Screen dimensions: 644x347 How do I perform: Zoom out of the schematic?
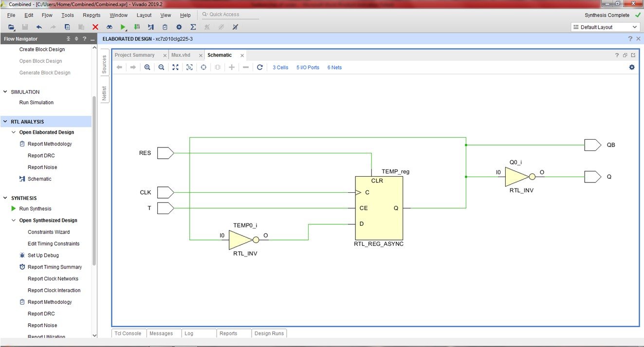(x=161, y=67)
